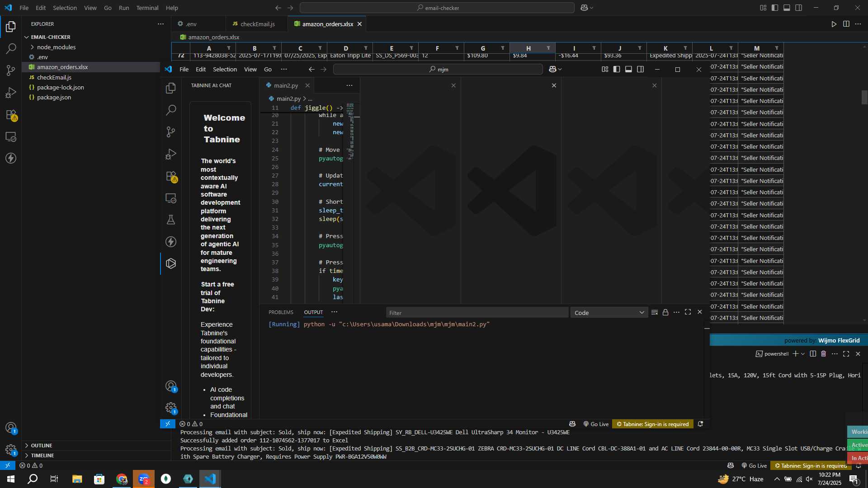Open Run menu in email-checker menu bar
Viewport: 868px width, 488px height.
[x=124, y=8]
